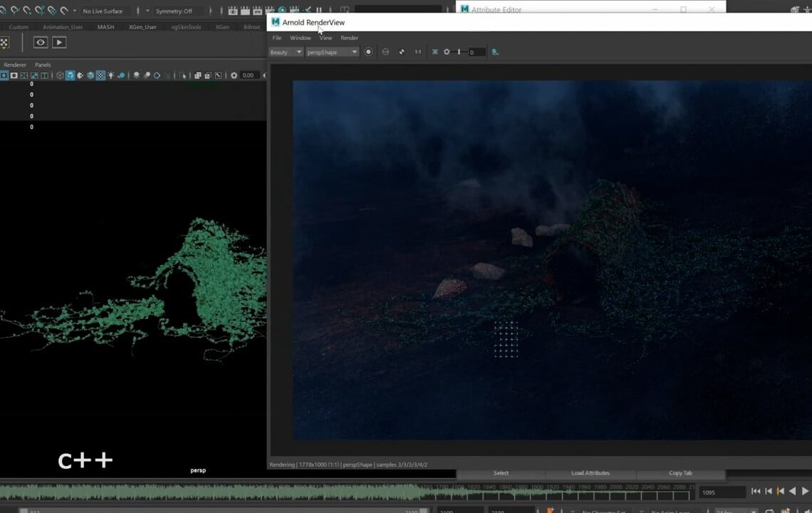812x513 pixels.
Task: Set Arnold RenderView zoom to 1:1
Action: (x=418, y=51)
